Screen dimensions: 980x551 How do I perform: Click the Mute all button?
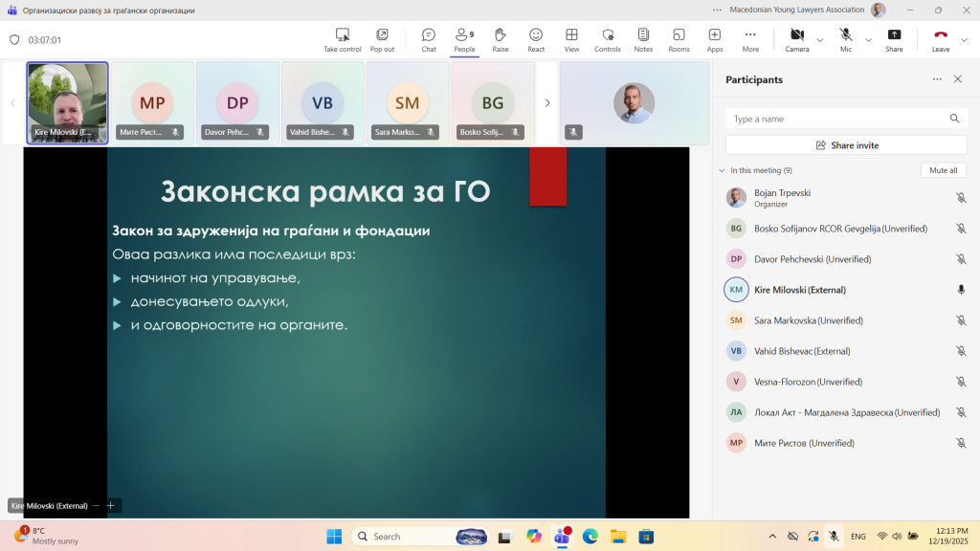pos(943,170)
